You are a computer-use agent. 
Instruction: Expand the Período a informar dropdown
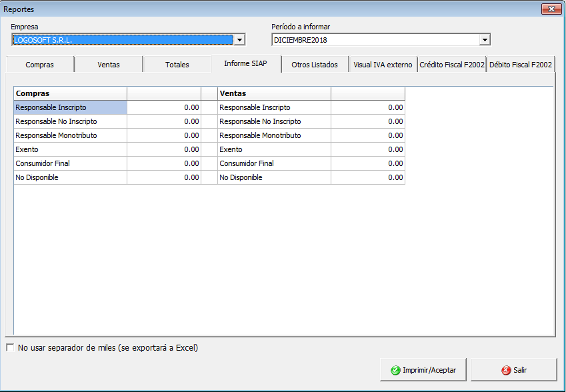point(485,40)
